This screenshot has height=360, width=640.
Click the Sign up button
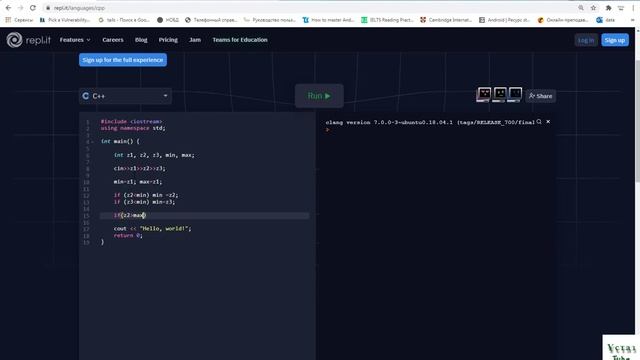[x=615, y=40]
